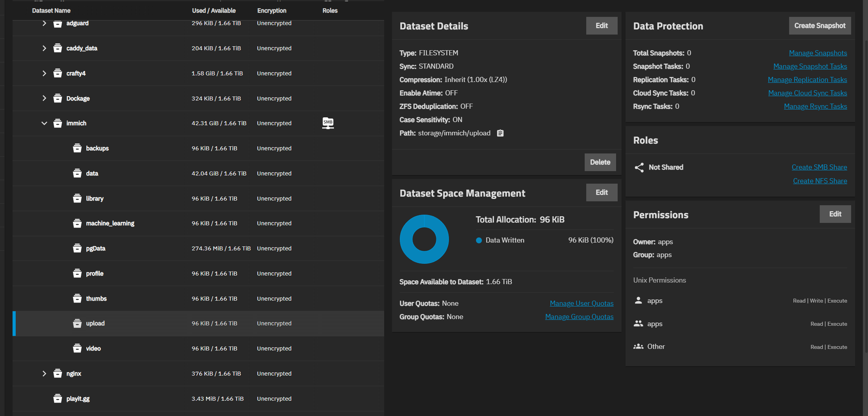
Task: Expand the crafty4 dataset
Action: pos(44,73)
